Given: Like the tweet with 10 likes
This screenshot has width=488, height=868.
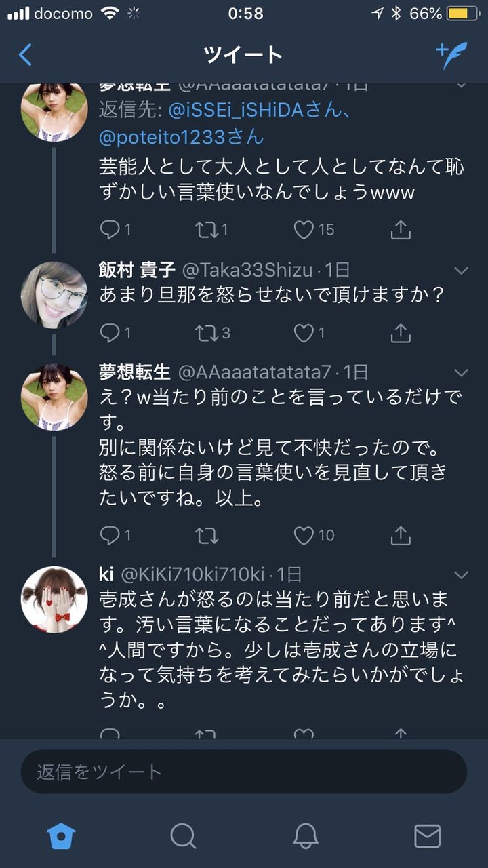Looking at the screenshot, I should 304,536.
